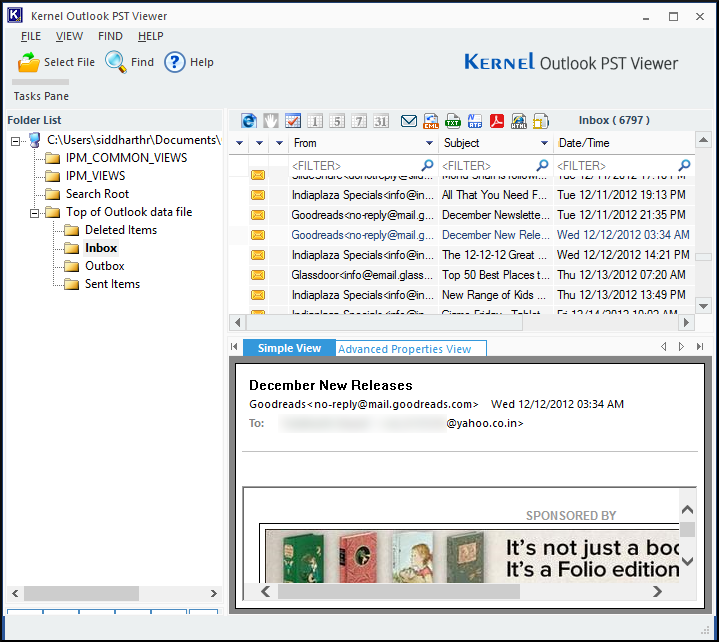Save message as RTF icon
Screen dimensions: 719x642
(475, 121)
